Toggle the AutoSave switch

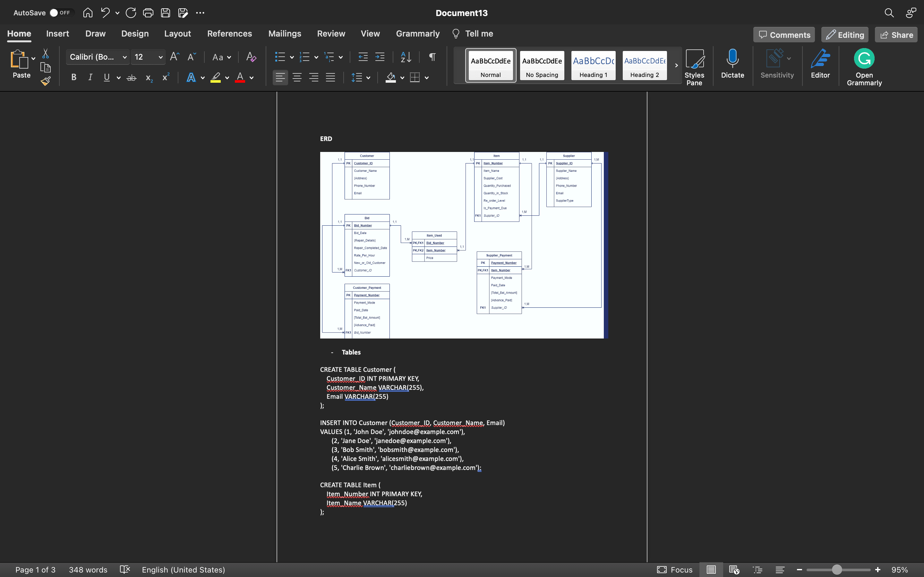click(60, 13)
